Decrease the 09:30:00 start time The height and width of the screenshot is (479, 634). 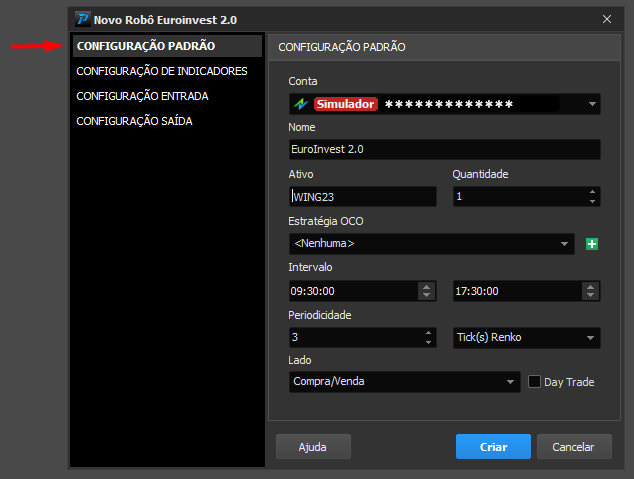[426, 295]
